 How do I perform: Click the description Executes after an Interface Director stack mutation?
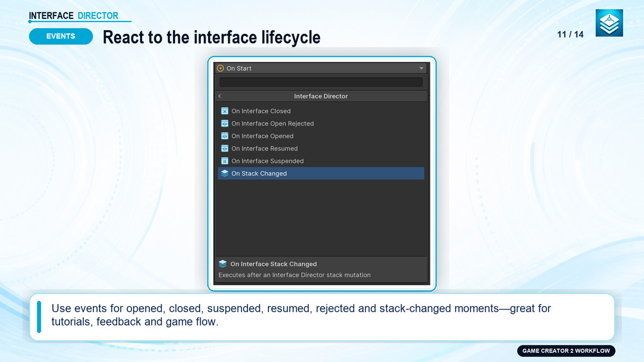[x=295, y=275]
